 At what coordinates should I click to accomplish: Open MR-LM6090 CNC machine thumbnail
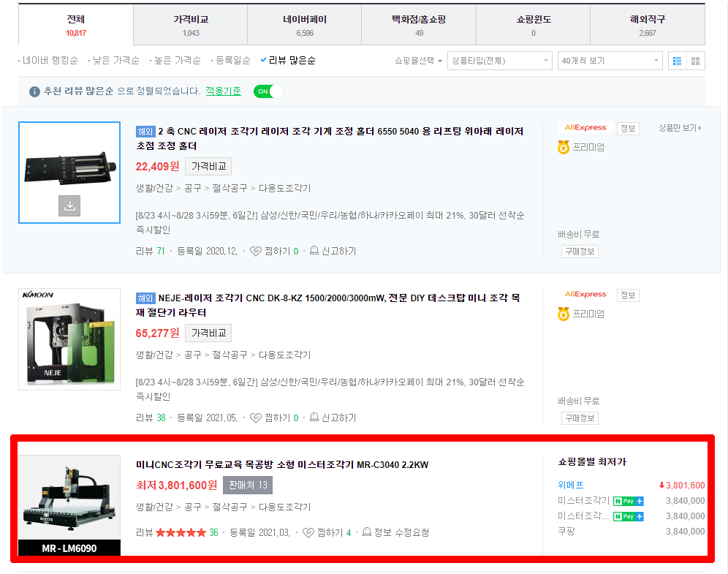click(69, 505)
